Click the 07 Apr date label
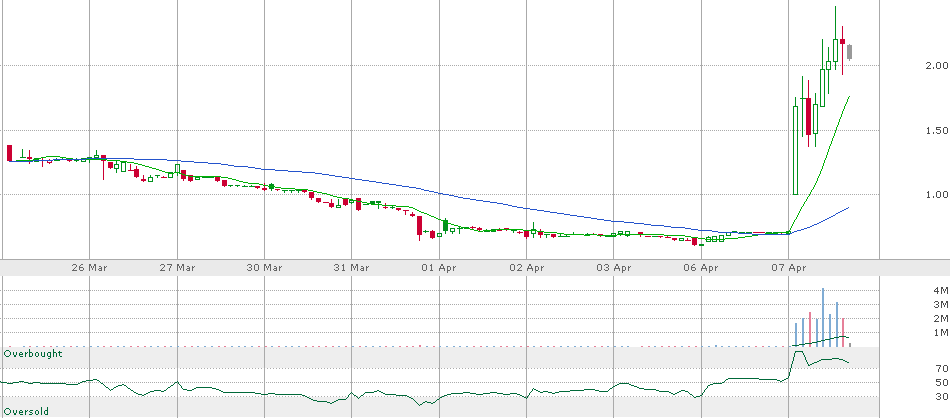The image size is (950, 418). point(789,268)
